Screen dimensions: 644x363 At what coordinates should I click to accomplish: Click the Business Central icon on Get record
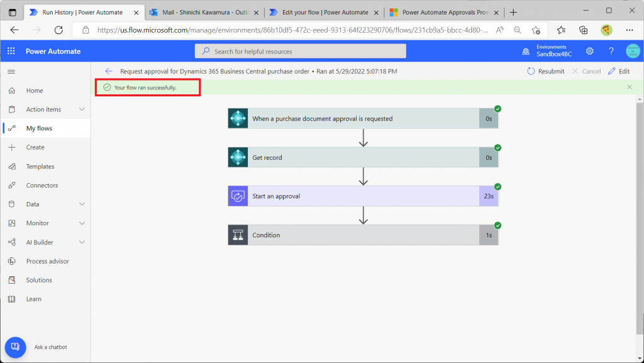pyautogui.click(x=238, y=157)
